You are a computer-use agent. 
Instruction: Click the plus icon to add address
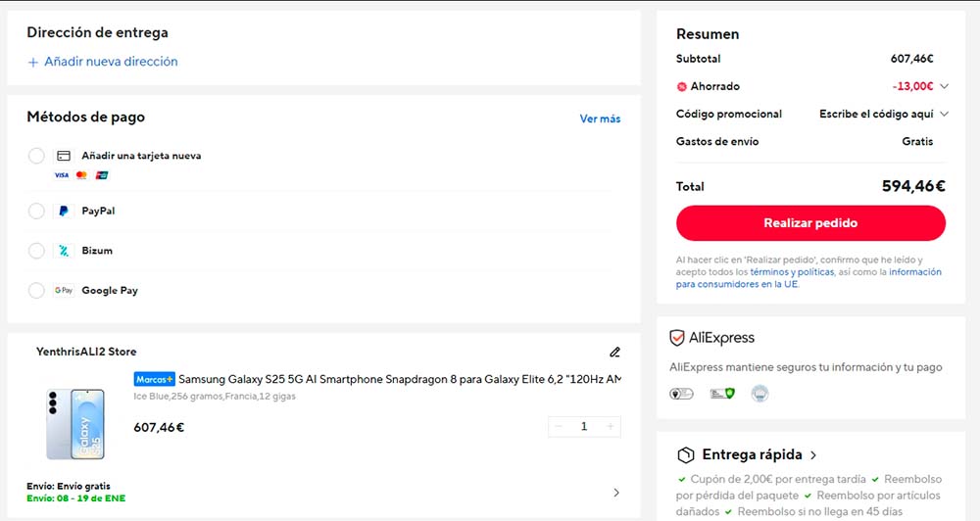33,62
